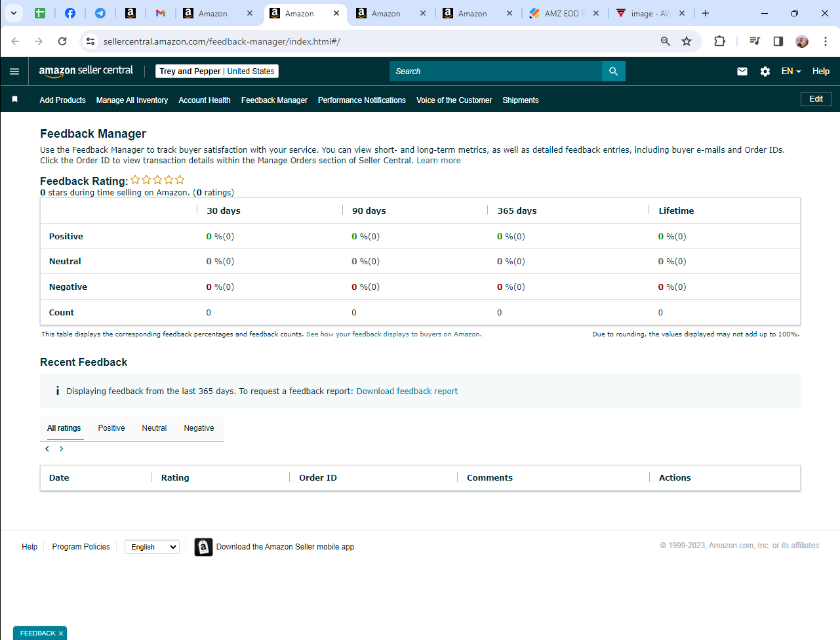Click the Amazon Seller mobile app icon
The height and width of the screenshot is (640, 840).
point(203,547)
